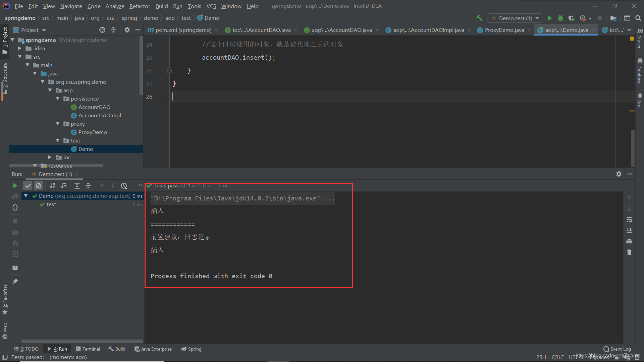Screen dimensions: 644x362
Task: Minimize the Run tool window
Action: (630, 174)
